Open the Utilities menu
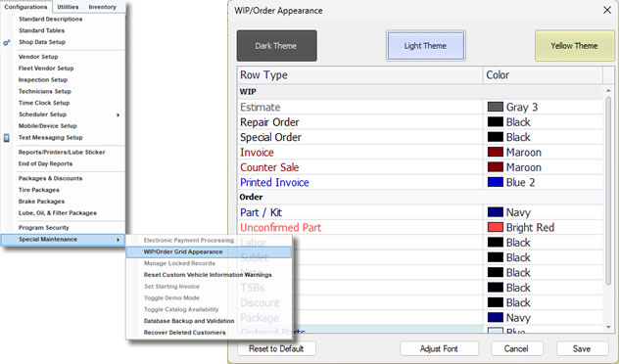Image resolution: width=619 pixels, height=364 pixels. [x=68, y=7]
